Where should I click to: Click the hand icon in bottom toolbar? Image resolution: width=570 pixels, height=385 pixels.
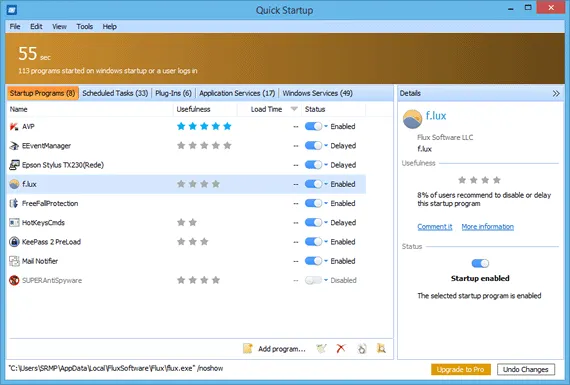pyautogui.click(x=361, y=349)
